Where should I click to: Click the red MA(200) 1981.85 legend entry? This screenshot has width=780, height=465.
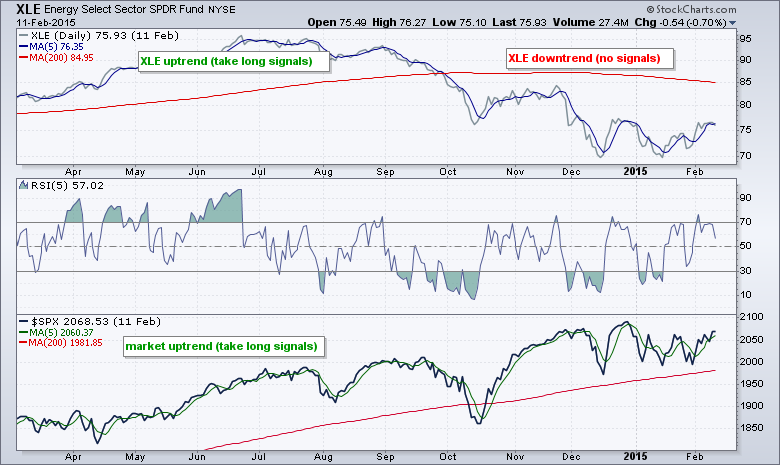[x=60, y=343]
